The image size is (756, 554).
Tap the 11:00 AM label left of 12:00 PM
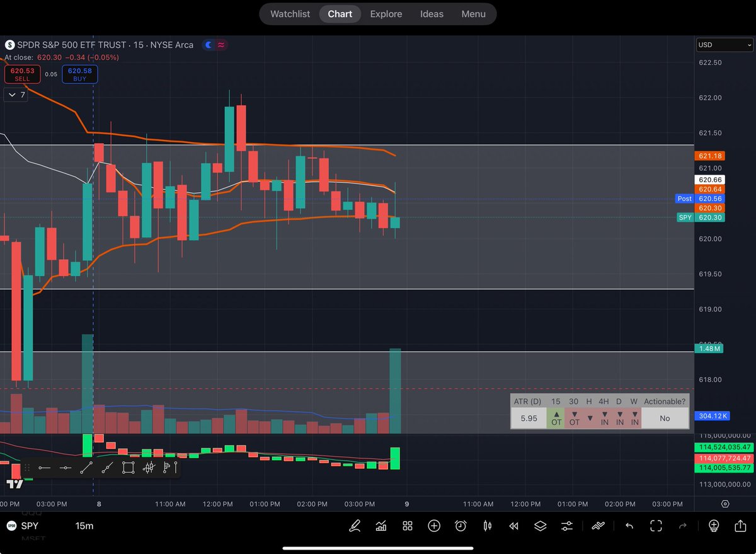170,504
